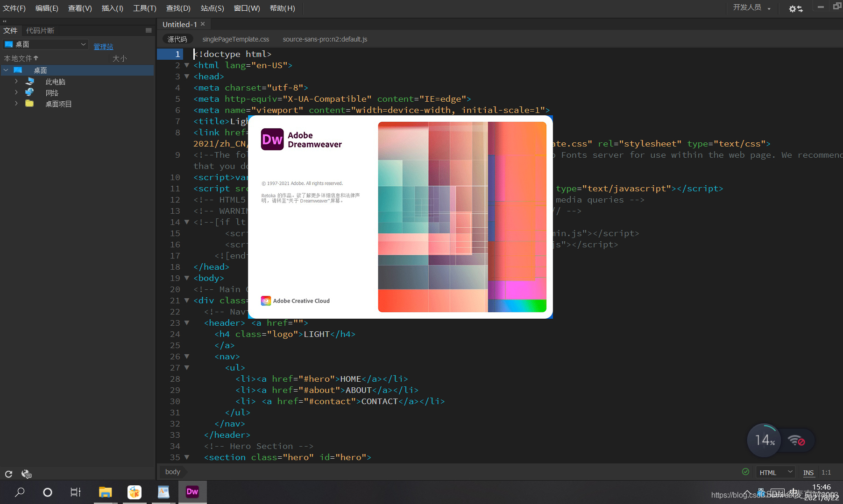Collapse the 桌面 tree node
Screen dimensions: 843x504
6,70
